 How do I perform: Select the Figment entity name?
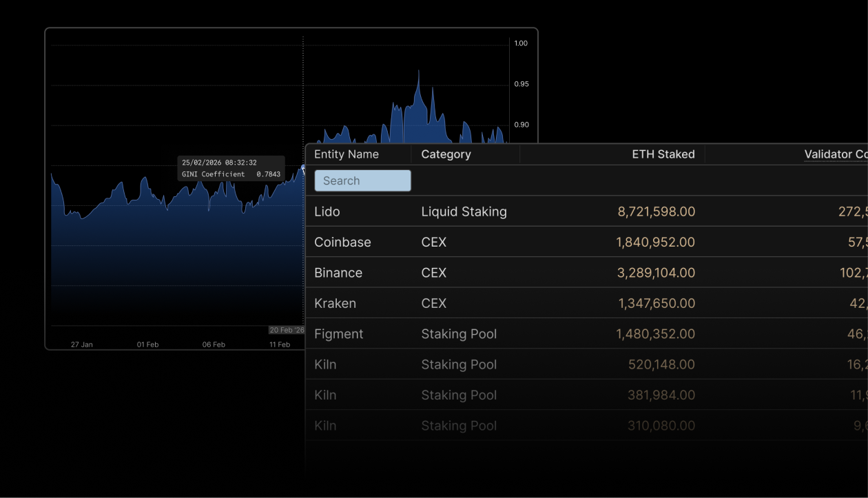point(339,334)
